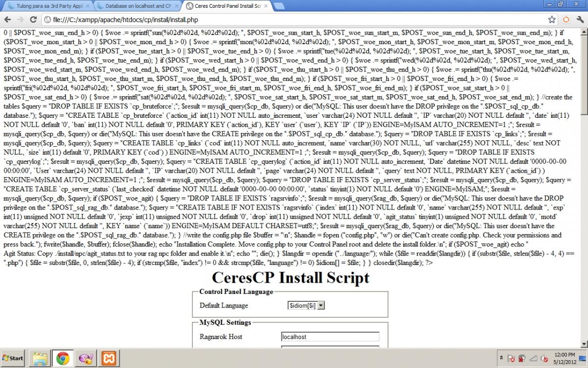Screen dimensions: 588x368
Task: Open the Default Language dropdown
Action: (x=307, y=305)
